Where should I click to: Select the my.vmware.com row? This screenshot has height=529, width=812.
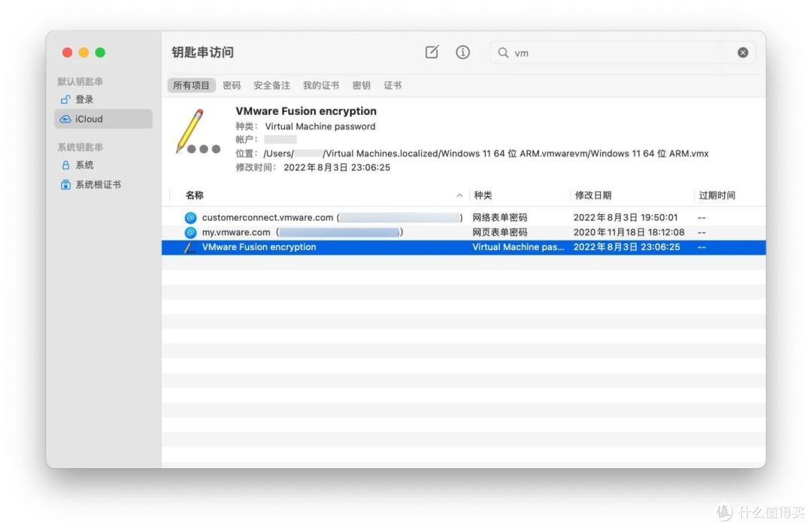pos(463,232)
